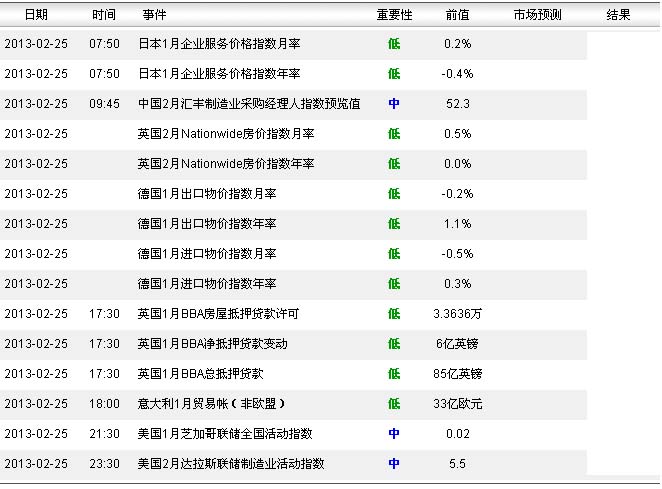
Task: Click the date 2013-02-25 in 达拉斯联储 row
Action: click(x=36, y=464)
